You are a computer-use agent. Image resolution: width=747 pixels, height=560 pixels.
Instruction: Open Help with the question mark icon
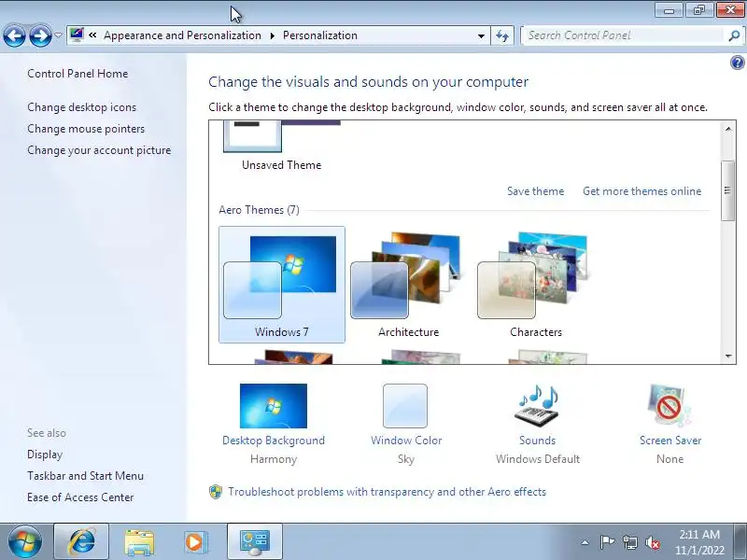[737, 63]
